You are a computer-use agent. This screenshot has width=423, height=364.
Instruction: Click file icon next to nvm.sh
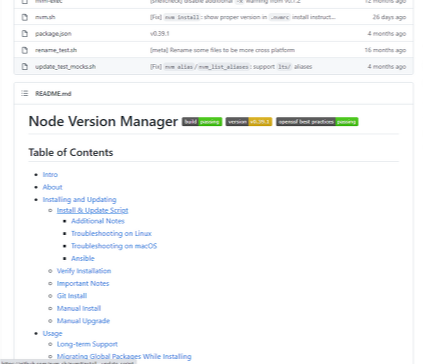click(x=25, y=17)
